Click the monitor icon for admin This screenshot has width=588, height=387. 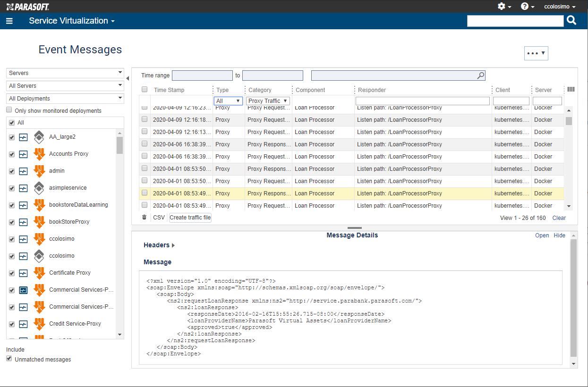[x=23, y=171]
